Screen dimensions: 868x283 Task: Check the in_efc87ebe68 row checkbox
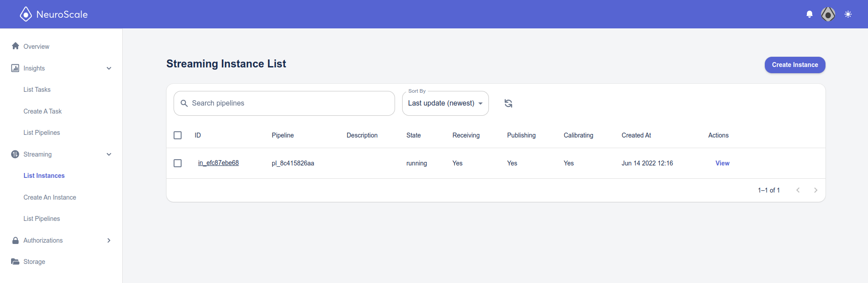click(x=178, y=163)
